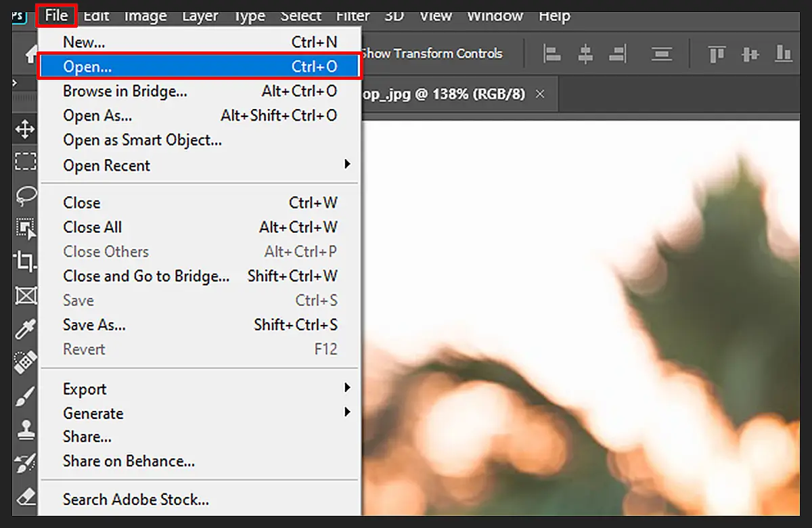Image resolution: width=812 pixels, height=528 pixels.
Task: Select the Crop tool
Action: (x=25, y=261)
